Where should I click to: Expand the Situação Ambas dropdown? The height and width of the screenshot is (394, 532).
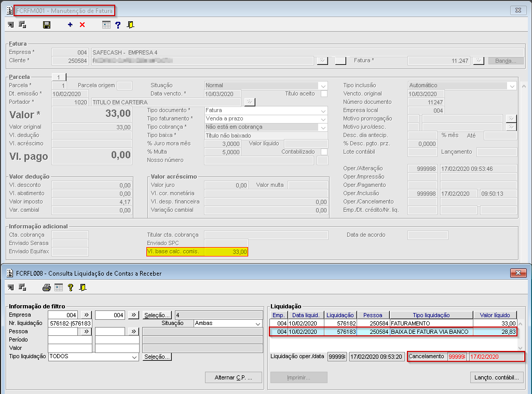(x=258, y=323)
